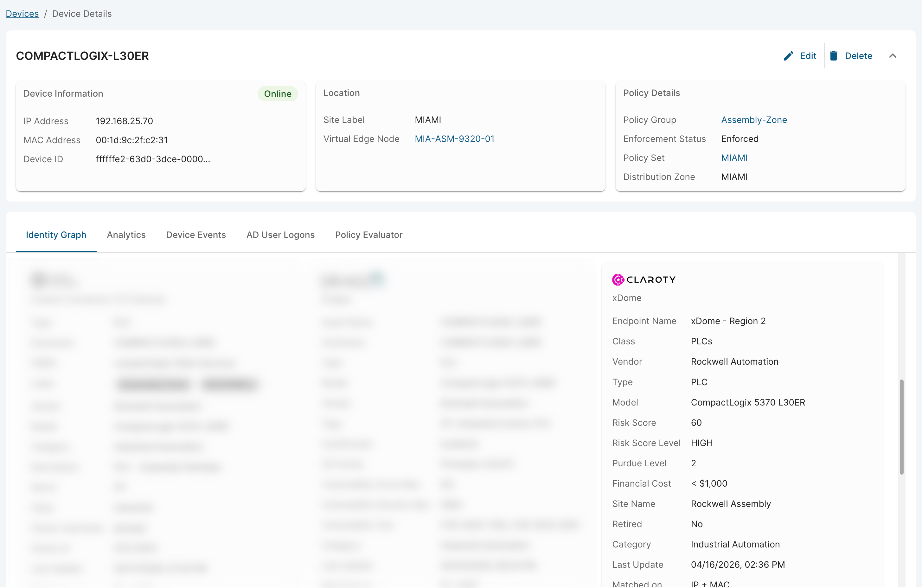Click the Claroty logo icon
922x588 pixels.
(618, 279)
